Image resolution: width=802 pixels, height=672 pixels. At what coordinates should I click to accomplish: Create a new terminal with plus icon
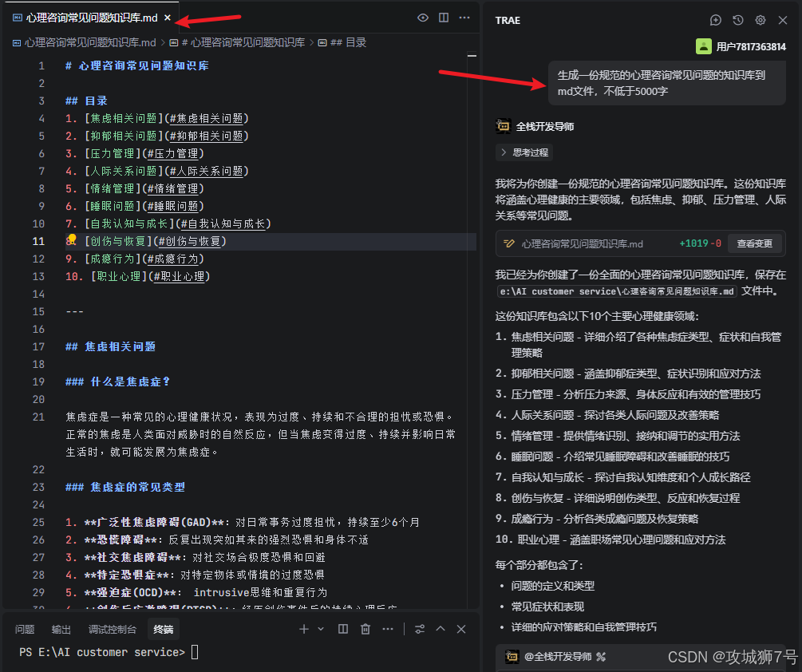(x=304, y=629)
